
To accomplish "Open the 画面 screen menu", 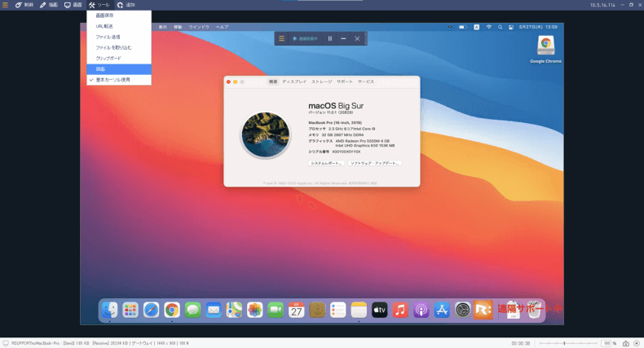I will tap(73, 5).
